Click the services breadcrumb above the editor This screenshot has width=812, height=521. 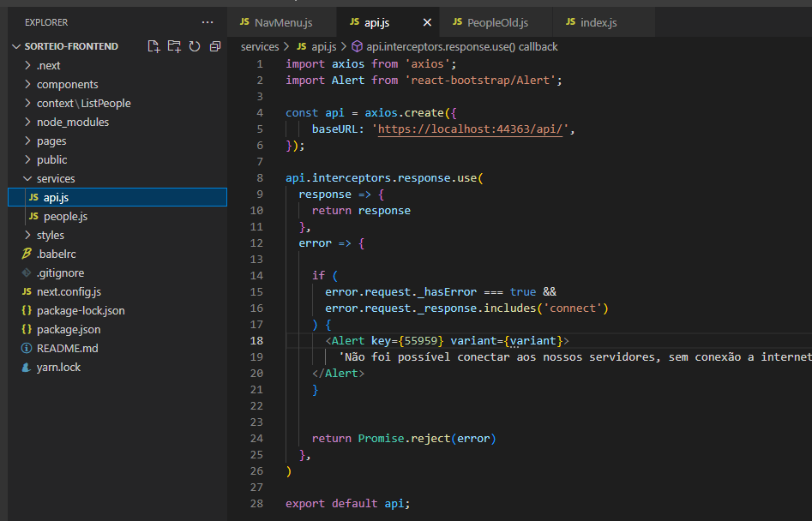pyautogui.click(x=259, y=46)
